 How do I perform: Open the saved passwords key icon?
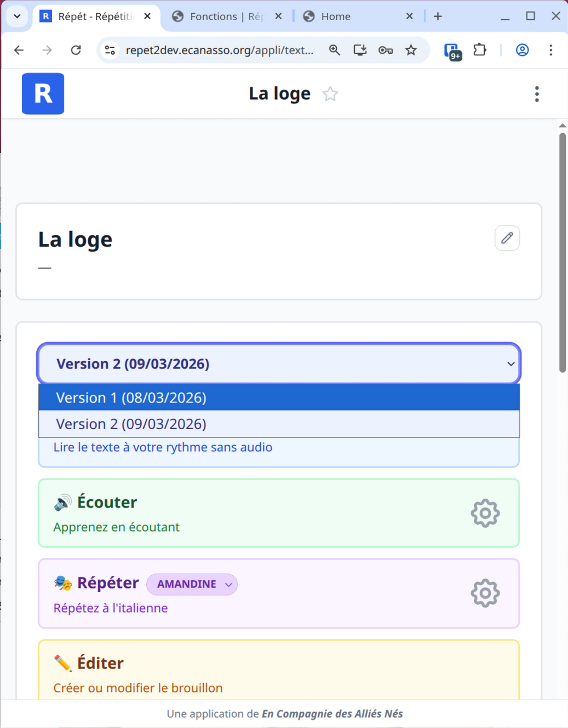pos(386,50)
